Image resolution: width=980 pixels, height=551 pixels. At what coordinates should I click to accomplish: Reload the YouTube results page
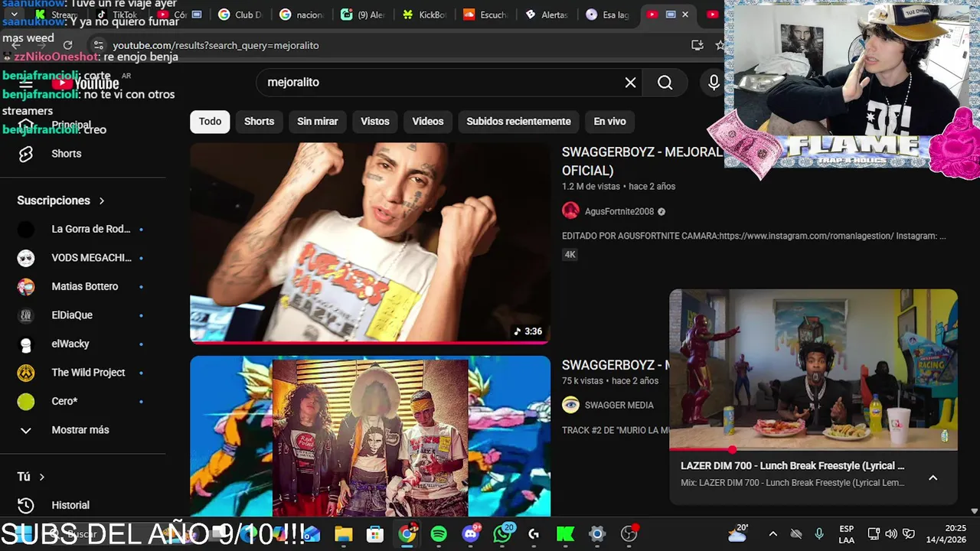pyautogui.click(x=67, y=45)
